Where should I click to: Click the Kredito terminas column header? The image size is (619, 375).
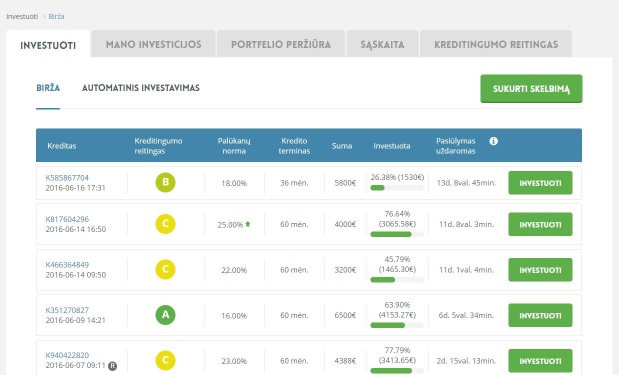(294, 146)
